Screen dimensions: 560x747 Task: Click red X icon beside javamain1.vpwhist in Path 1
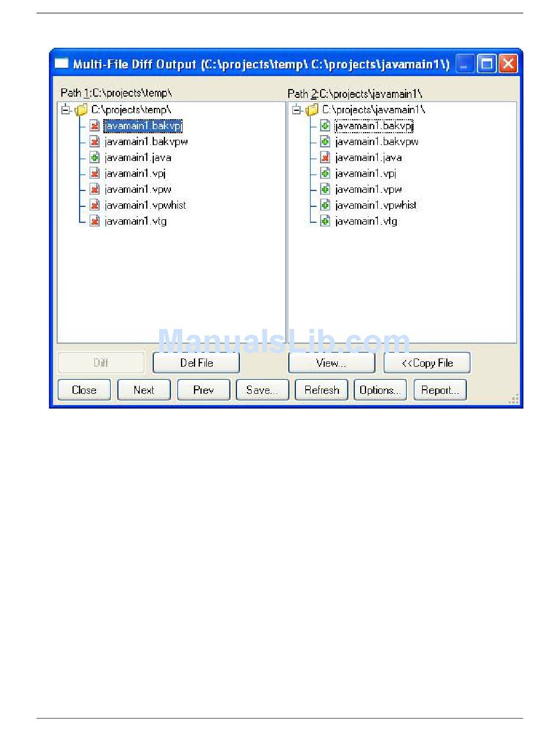point(94,205)
